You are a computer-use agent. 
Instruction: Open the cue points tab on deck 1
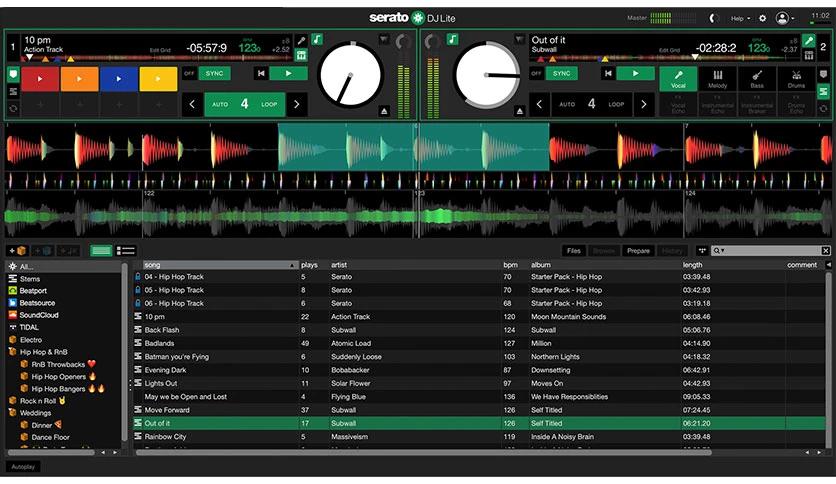point(13,74)
